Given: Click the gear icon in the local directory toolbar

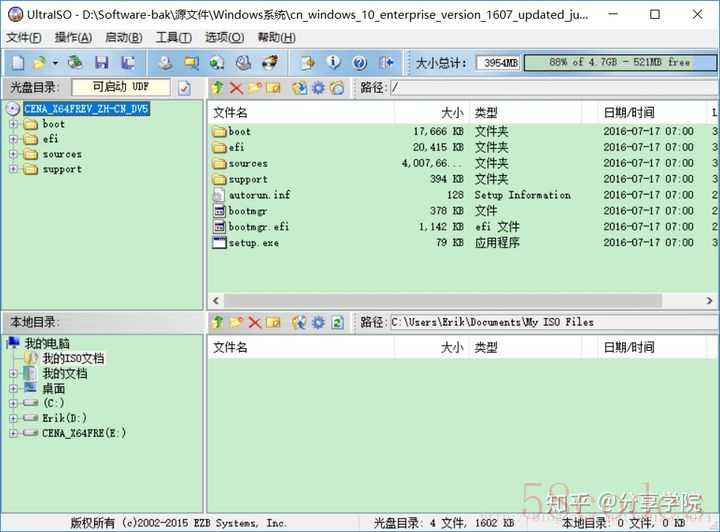Looking at the screenshot, I should (318, 322).
